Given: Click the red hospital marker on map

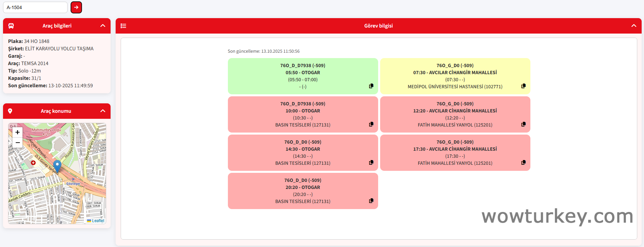Looking at the screenshot, I should [33, 163].
